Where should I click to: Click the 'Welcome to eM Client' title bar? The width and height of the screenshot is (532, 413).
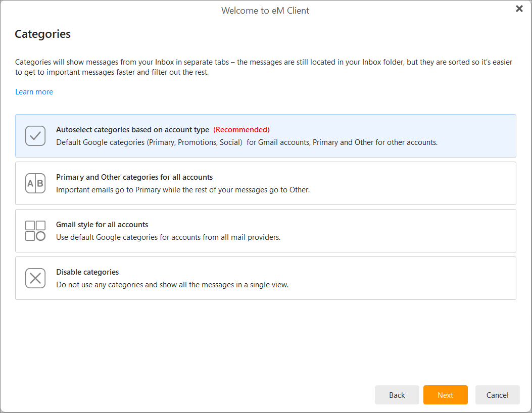pyautogui.click(x=265, y=10)
